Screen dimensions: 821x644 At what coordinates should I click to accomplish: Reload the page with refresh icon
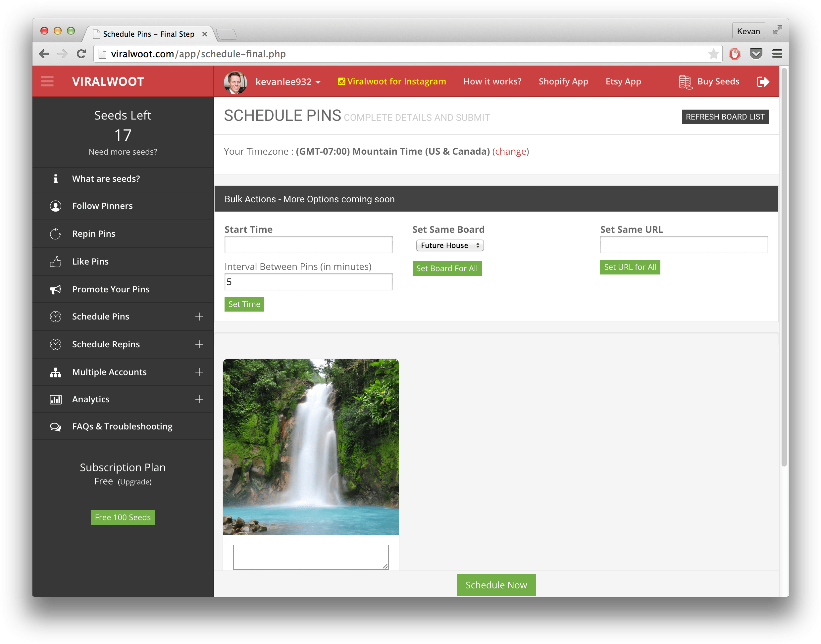81,54
